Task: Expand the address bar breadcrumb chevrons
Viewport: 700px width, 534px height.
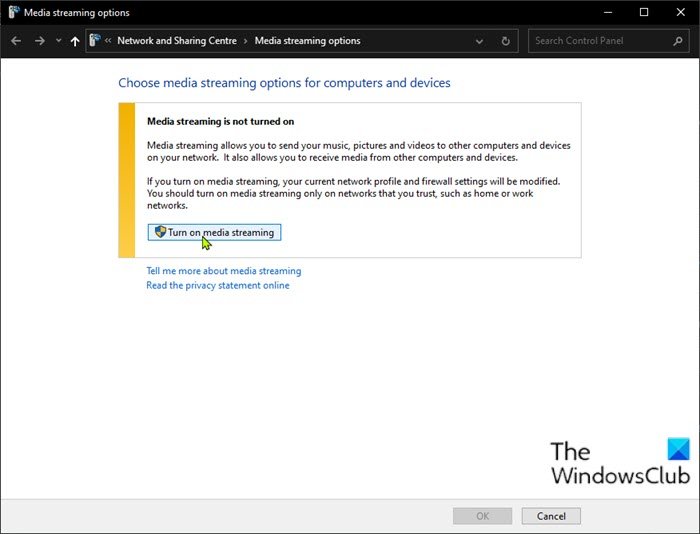Action: coord(108,41)
